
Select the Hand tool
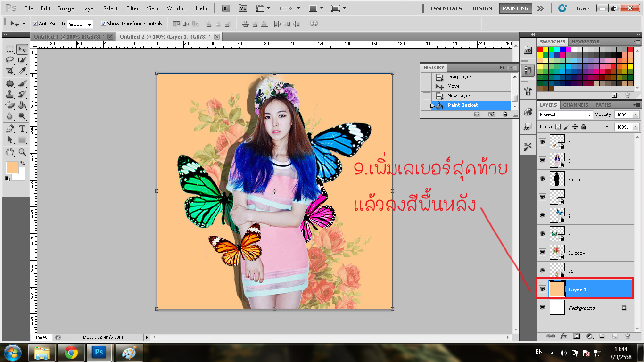pyautogui.click(x=10, y=152)
